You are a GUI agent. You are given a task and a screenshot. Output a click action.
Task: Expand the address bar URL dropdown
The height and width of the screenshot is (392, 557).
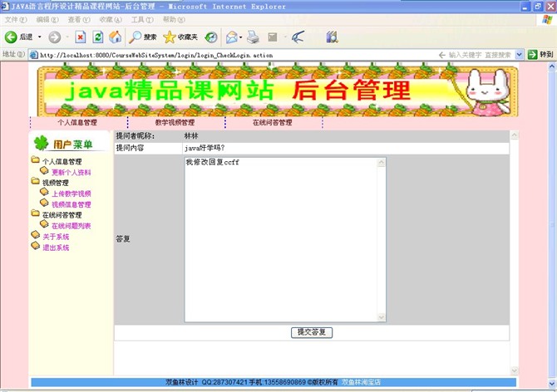(x=520, y=55)
